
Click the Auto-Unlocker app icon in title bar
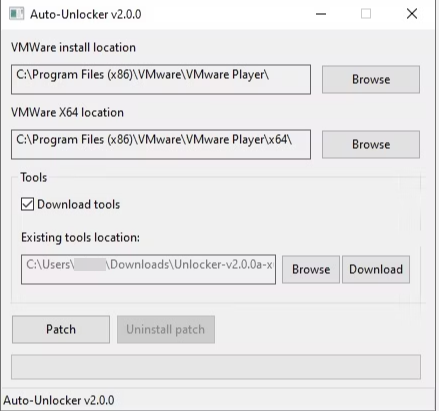pos(16,14)
